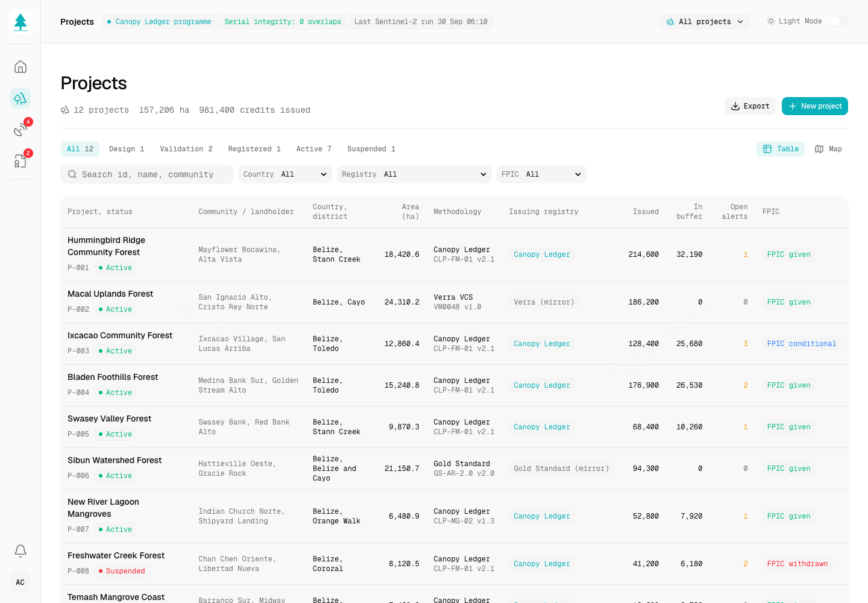Image resolution: width=868 pixels, height=603 pixels.
Task: Open the home icon in sidebar
Action: coord(20,67)
